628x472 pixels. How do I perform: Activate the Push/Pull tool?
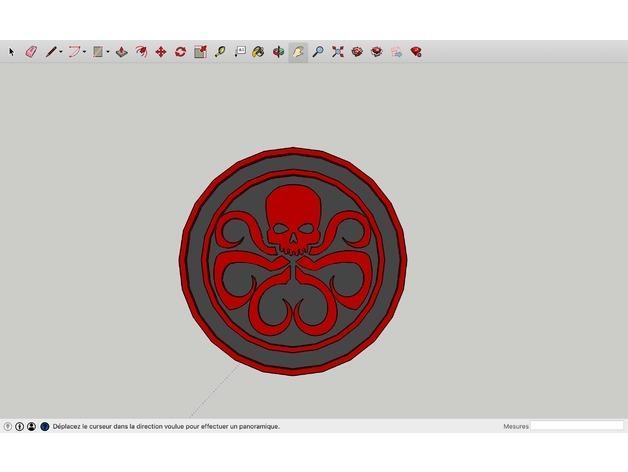[122, 52]
